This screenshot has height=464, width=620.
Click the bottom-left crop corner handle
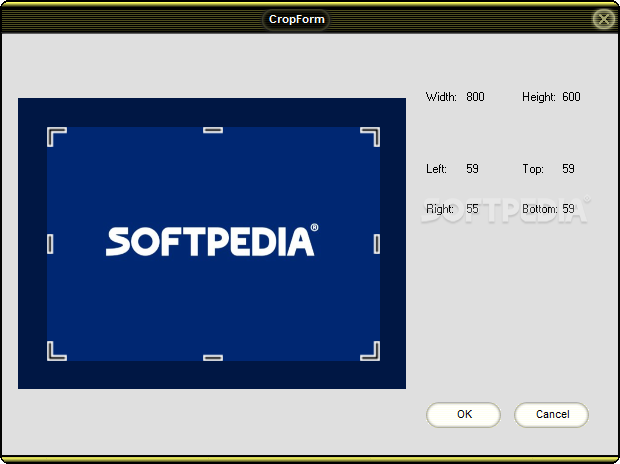click(x=57, y=351)
